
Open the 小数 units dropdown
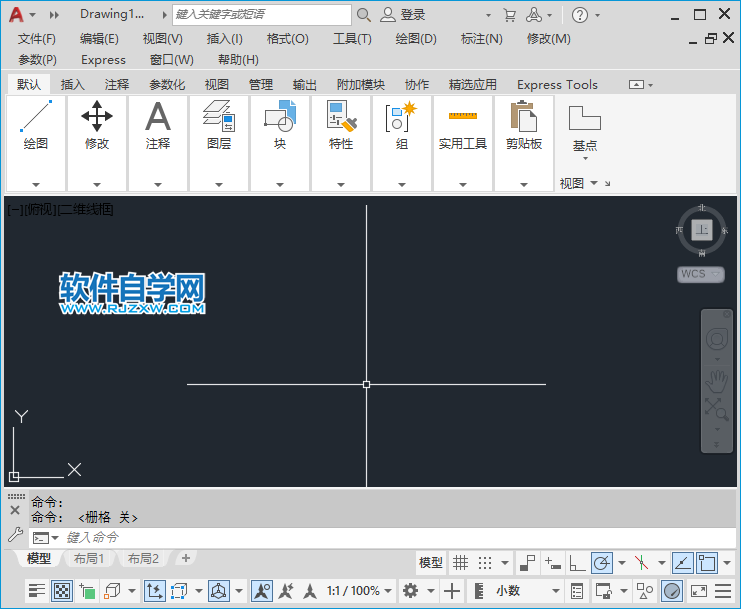coord(556,591)
